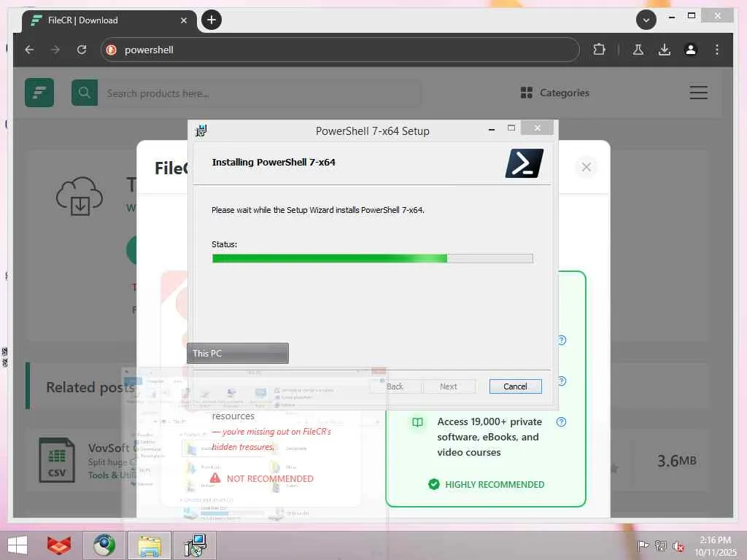The width and height of the screenshot is (747, 560).
Task: Open the Chromium browser taskbar icon
Action: coord(104,545)
